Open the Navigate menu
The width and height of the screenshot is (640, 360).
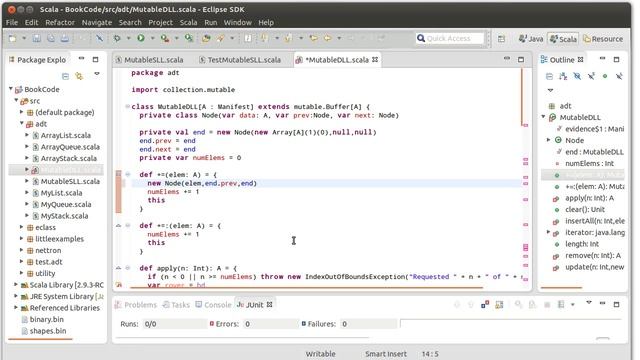point(97,22)
